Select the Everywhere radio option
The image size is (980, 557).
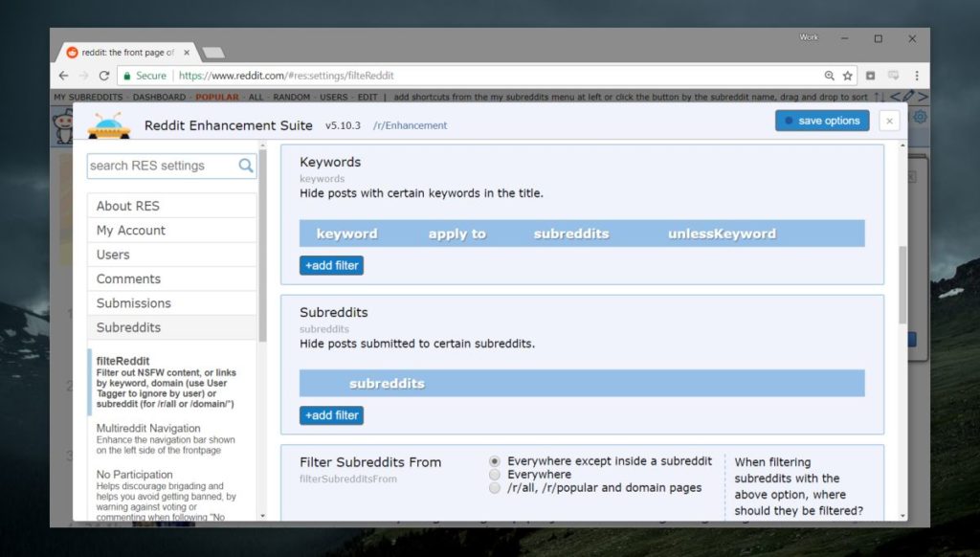click(495, 475)
